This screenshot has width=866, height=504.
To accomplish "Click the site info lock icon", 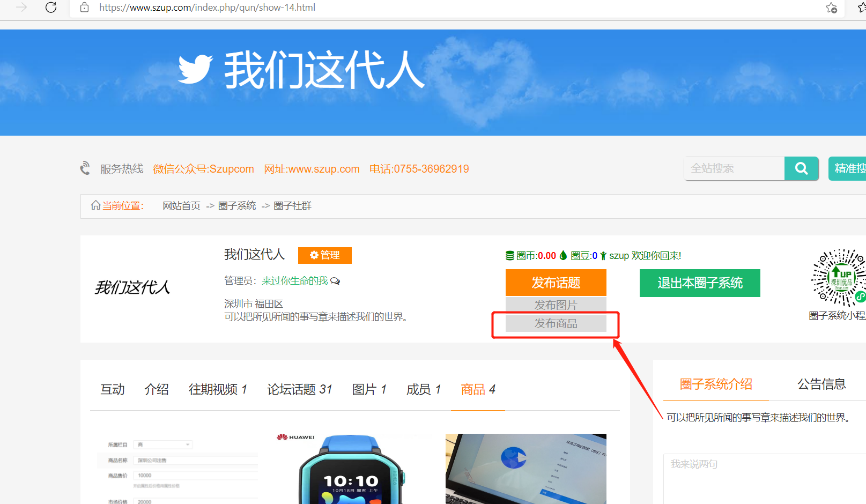I will pyautogui.click(x=84, y=8).
